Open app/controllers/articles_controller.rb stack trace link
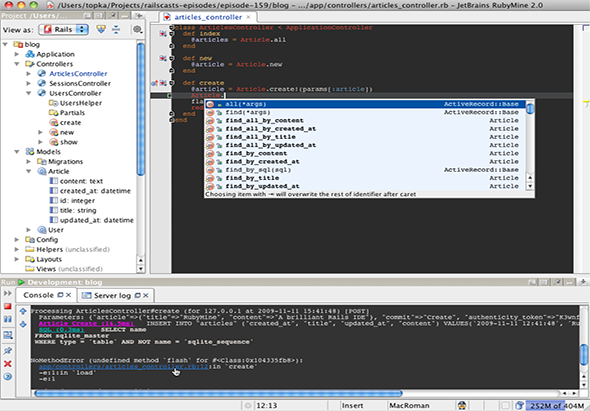 [123, 367]
